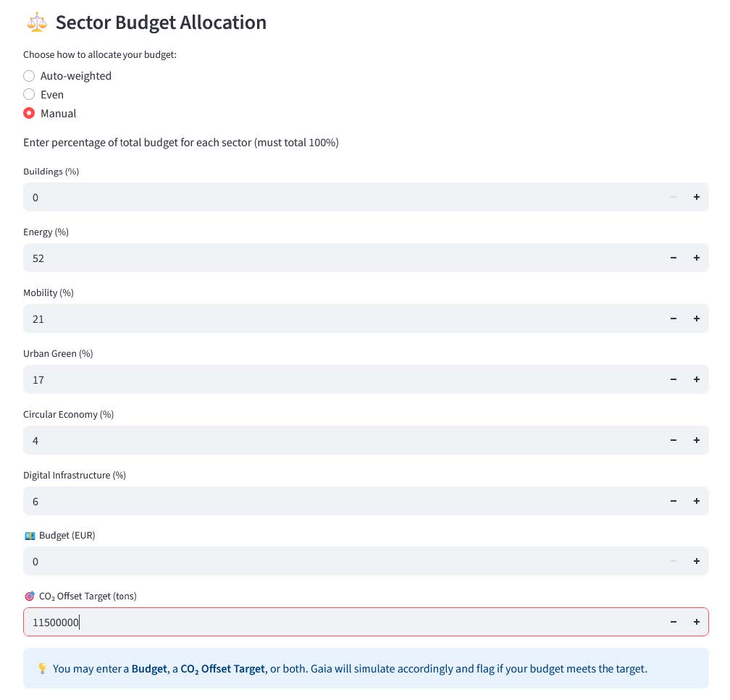Increase Energy percentage with plus icon
The image size is (730, 700).
pos(697,258)
